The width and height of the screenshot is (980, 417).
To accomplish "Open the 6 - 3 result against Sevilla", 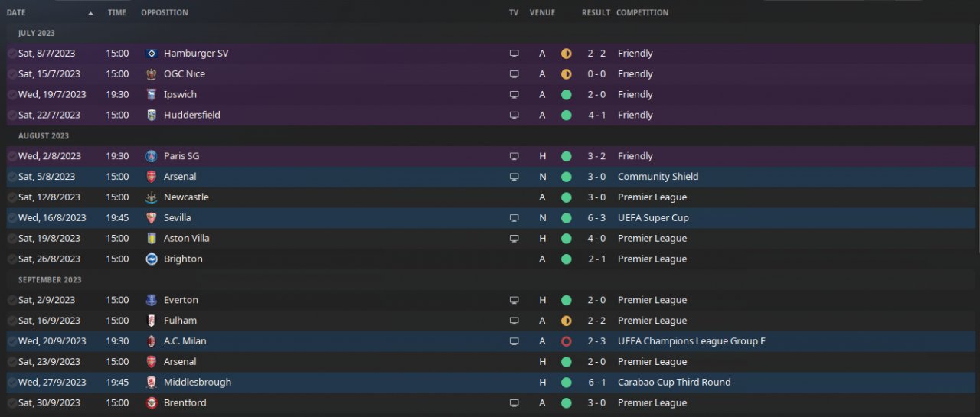I will point(598,218).
